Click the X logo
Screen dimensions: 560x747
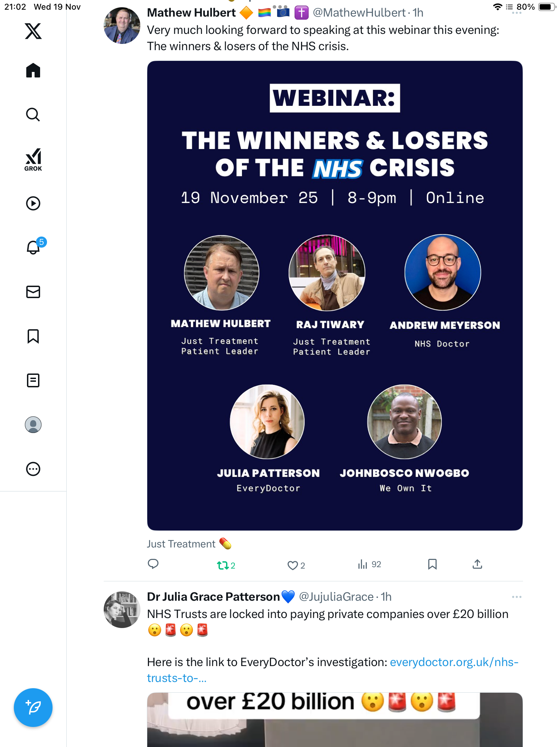(33, 31)
